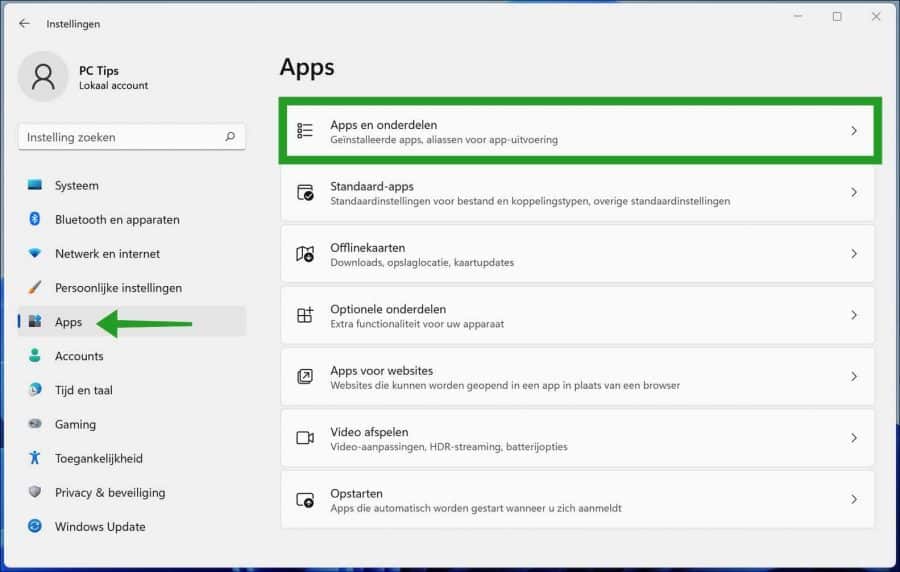Image resolution: width=900 pixels, height=572 pixels.
Task: Click the PC Tips account name
Action: click(99, 71)
